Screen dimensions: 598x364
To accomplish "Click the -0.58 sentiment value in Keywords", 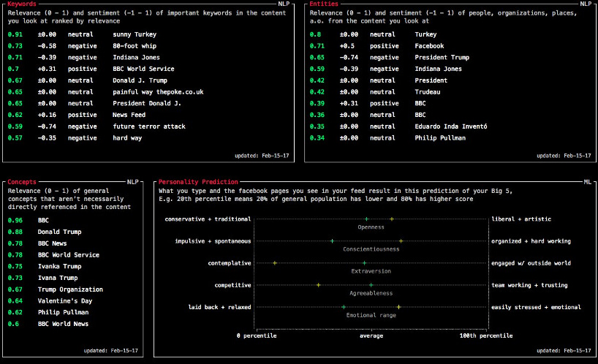I will click(47, 46).
